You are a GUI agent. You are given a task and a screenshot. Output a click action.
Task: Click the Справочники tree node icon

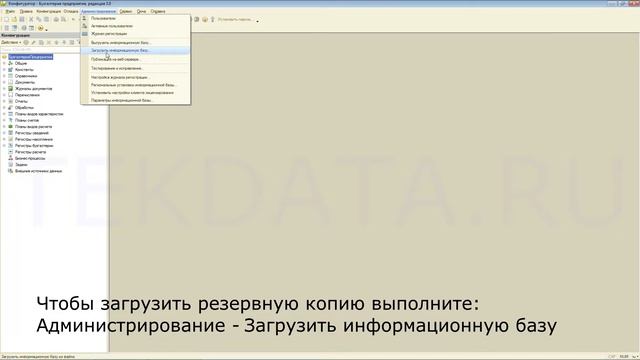tap(11, 76)
